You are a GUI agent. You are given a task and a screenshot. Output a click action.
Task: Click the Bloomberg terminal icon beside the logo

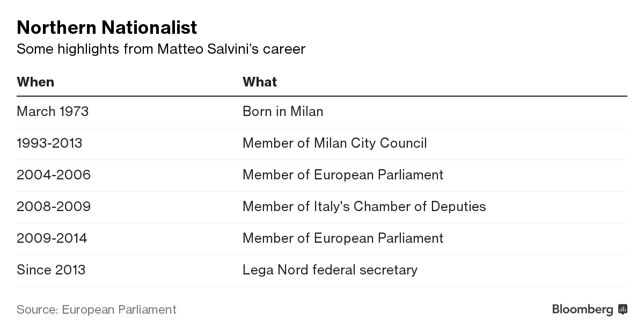pos(623,309)
